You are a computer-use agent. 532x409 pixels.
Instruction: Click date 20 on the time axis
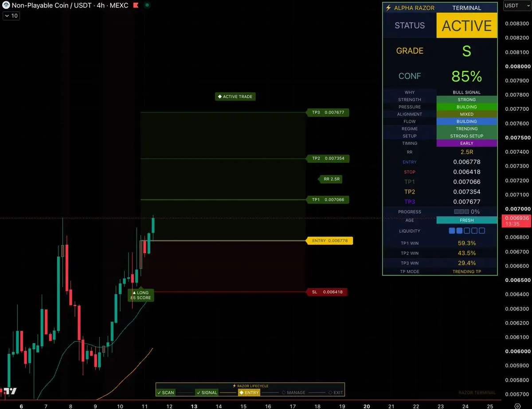(x=367, y=405)
